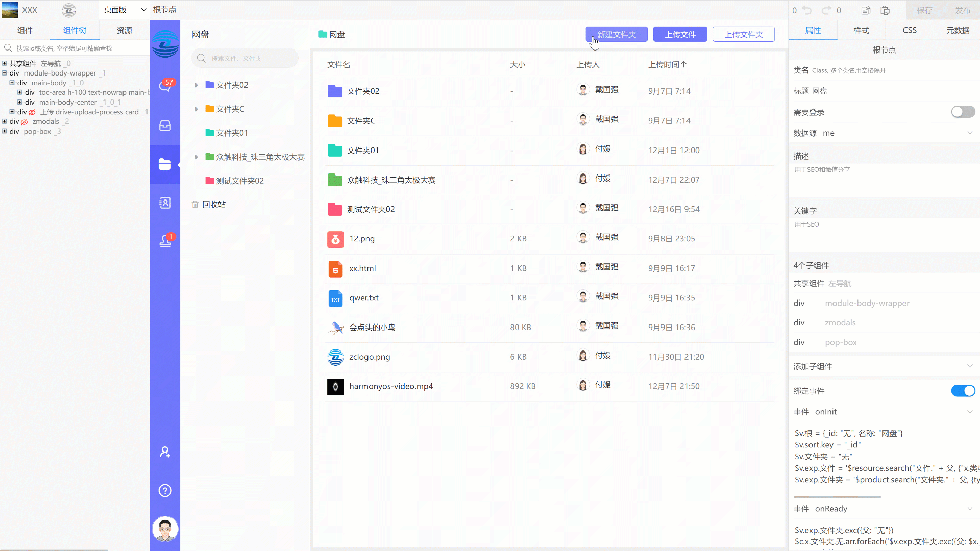Click the undo arrow icon in the top toolbar
Viewport: 980px width, 551px height.
coord(807,10)
